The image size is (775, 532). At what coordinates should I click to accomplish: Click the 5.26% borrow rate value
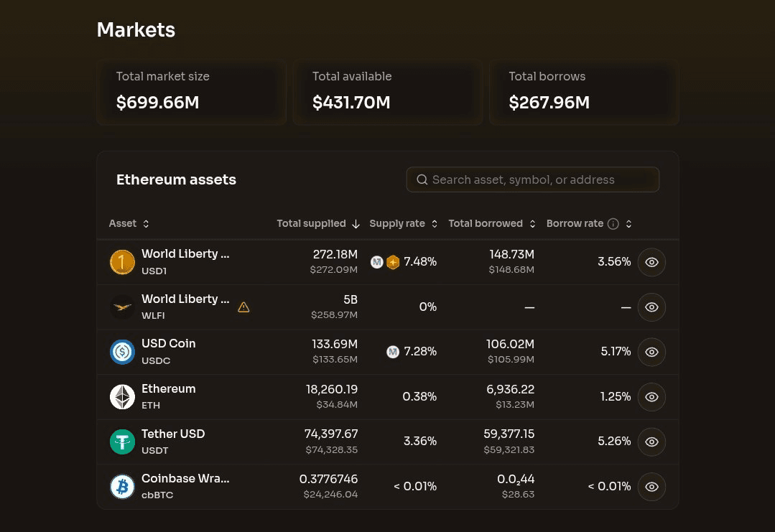(614, 441)
